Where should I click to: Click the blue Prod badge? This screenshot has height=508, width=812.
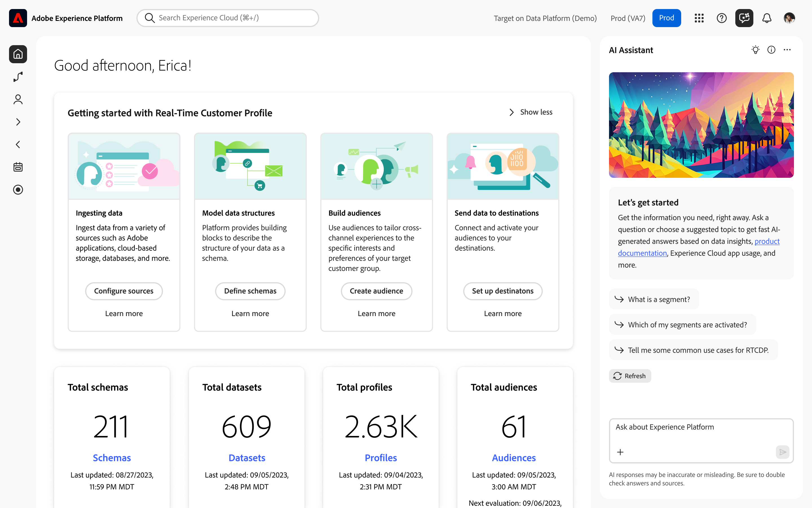click(667, 18)
